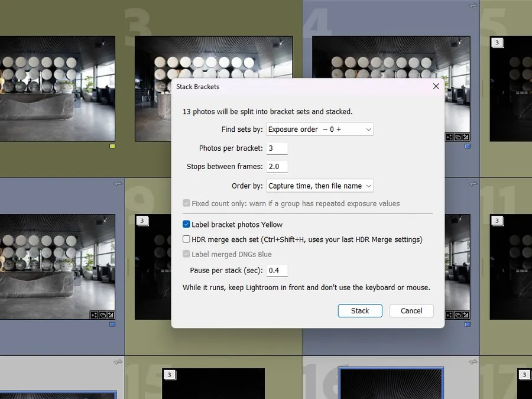Click develop adjustments badge on cell left of cell 11

click(466, 315)
